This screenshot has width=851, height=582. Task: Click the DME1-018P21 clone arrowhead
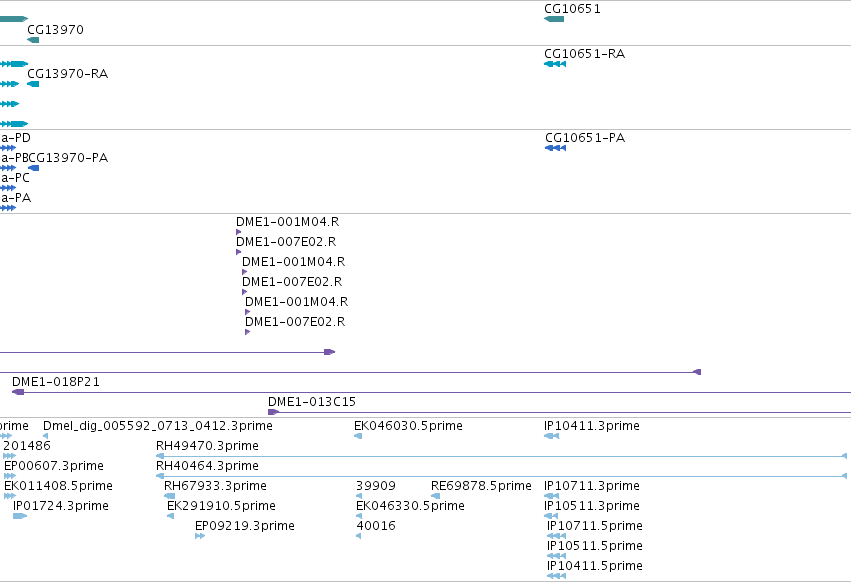pos(18,392)
